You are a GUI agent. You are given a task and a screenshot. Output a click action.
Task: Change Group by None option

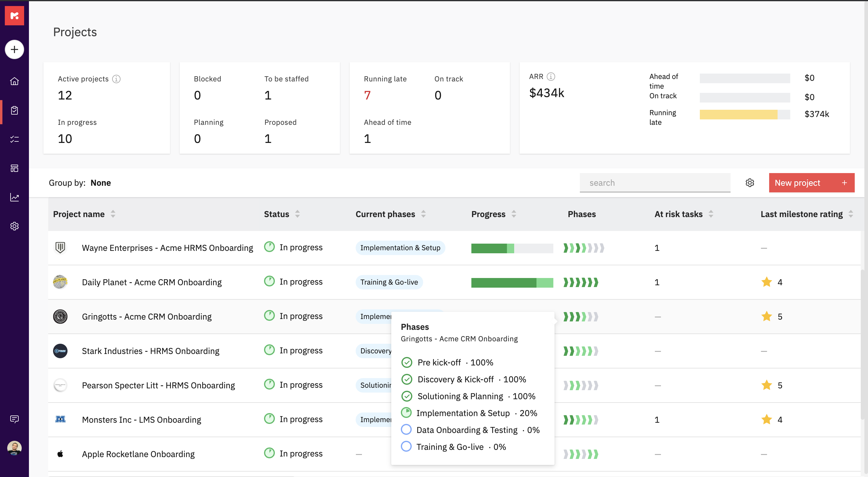(100, 183)
